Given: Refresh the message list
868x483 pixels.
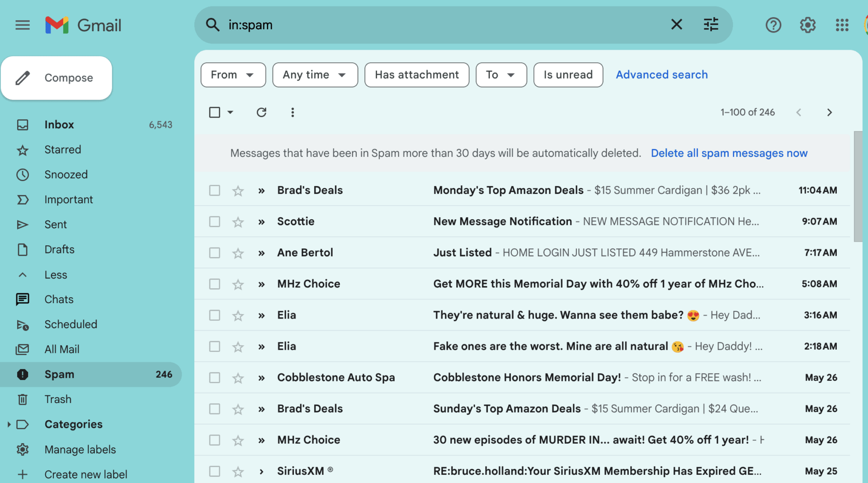Looking at the screenshot, I should (261, 112).
